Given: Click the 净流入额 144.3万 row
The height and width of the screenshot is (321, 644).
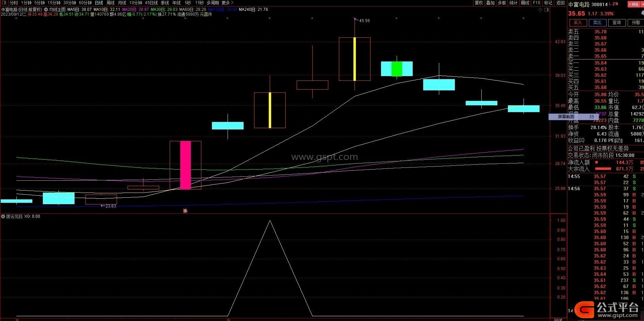Looking at the screenshot, I should click(x=606, y=162).
